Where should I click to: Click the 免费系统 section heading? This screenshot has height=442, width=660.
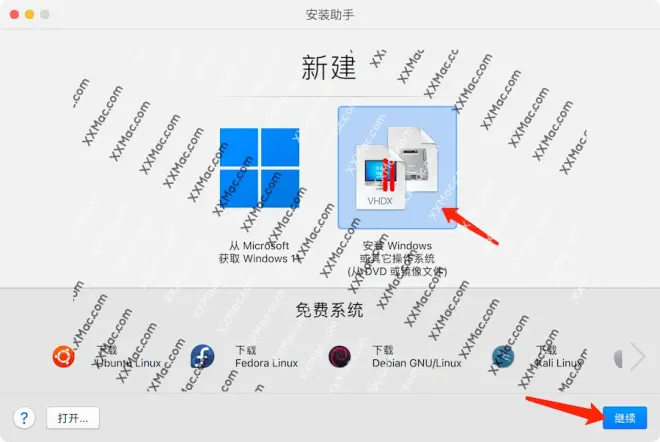click(x=330, y=310)
